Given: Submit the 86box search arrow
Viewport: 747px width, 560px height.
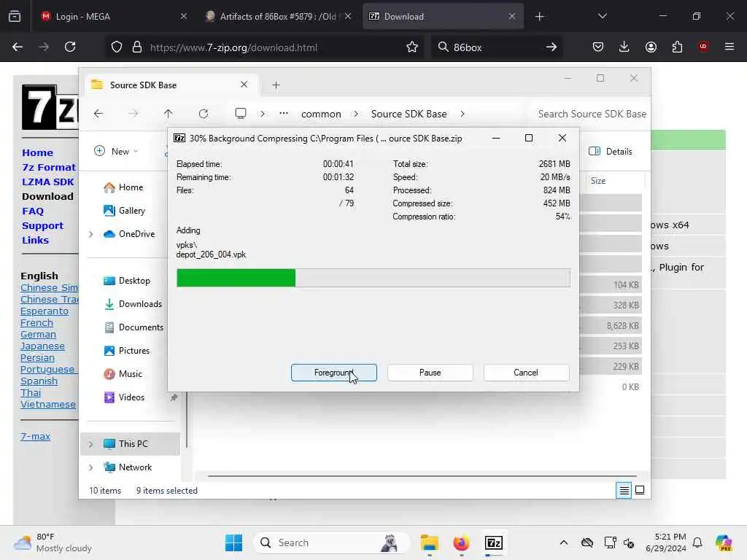Looking at the screenshot, I should coord(551,47).
